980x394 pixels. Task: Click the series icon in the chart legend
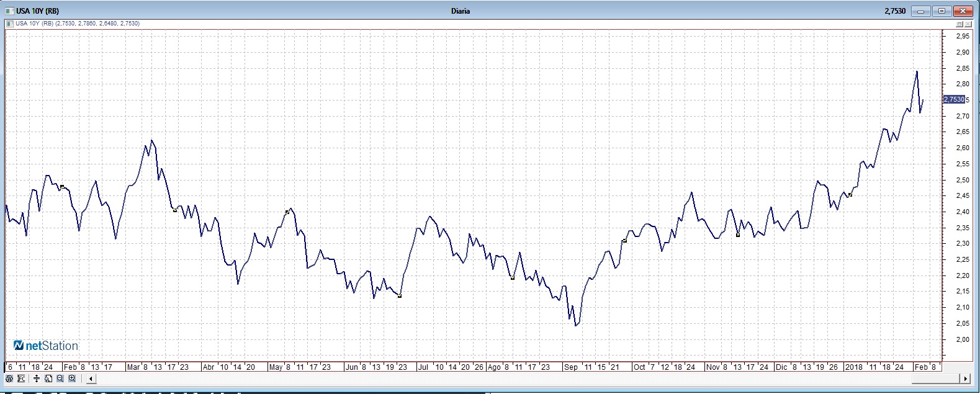coord(9,24)
